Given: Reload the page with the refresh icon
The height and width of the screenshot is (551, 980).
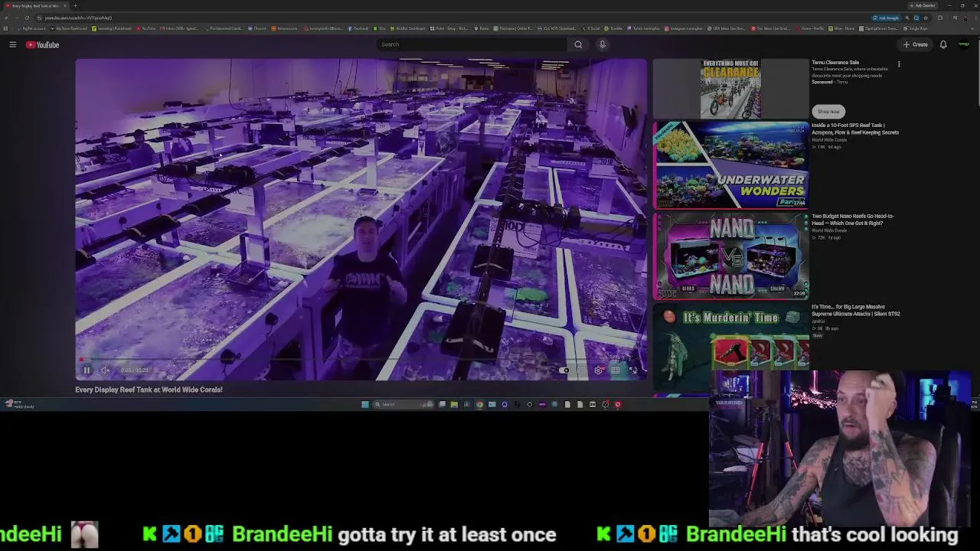Looking at the screenshot, I should 27,18.
